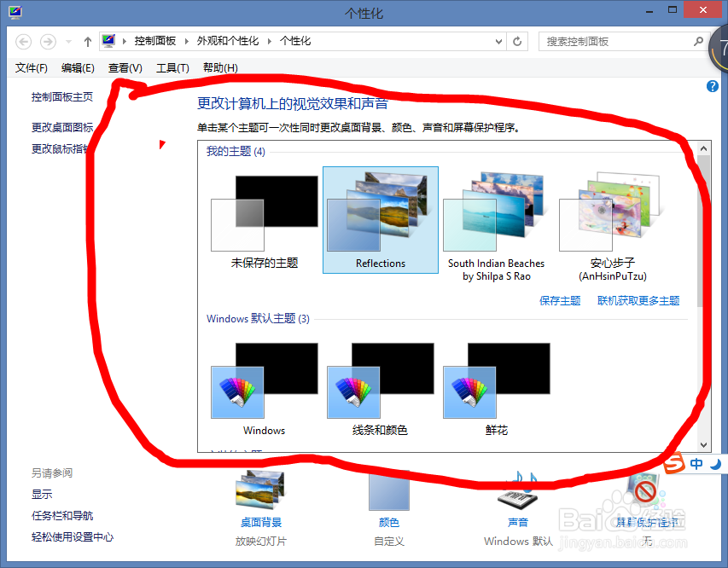Image resolution: width=728 pixels, height=568 pixels.
Task: Open 显示 display settings link
Action: pyautogui.click(x=42, y=494)
